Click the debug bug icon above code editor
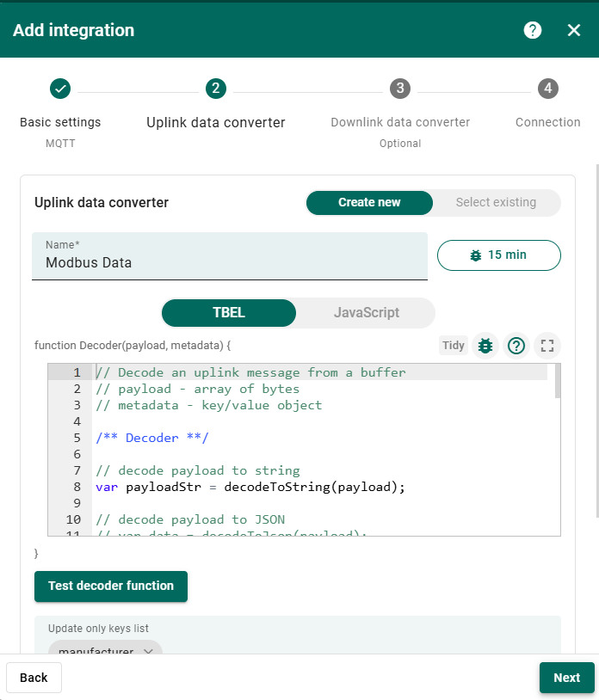This screenshot has width=599, height=700. pos(485,346)
